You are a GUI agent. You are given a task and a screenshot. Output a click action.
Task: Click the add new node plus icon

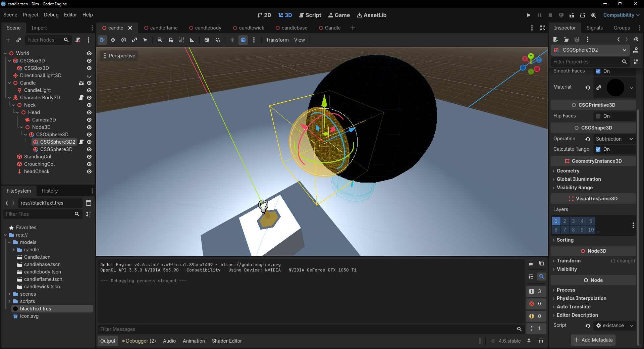[8, 40]
